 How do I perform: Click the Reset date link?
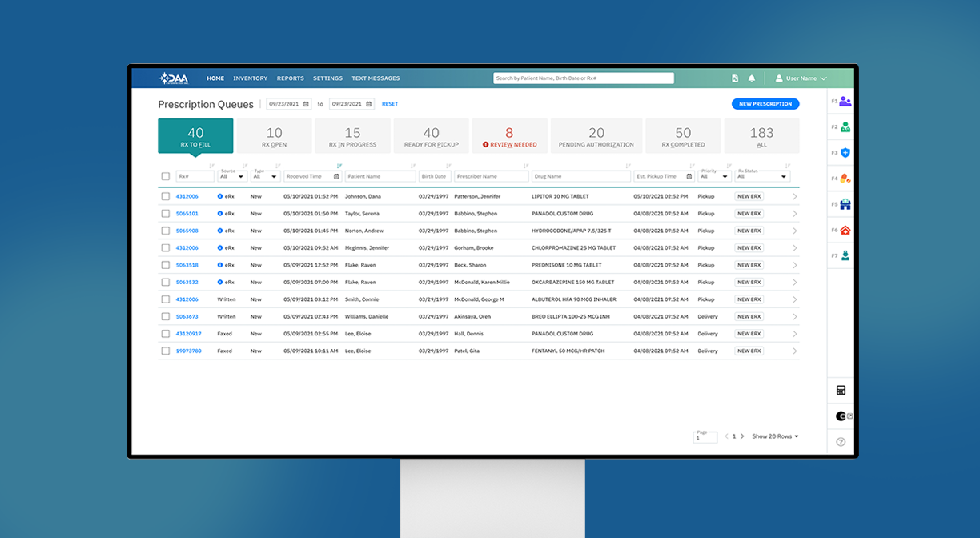click(390, 104)
